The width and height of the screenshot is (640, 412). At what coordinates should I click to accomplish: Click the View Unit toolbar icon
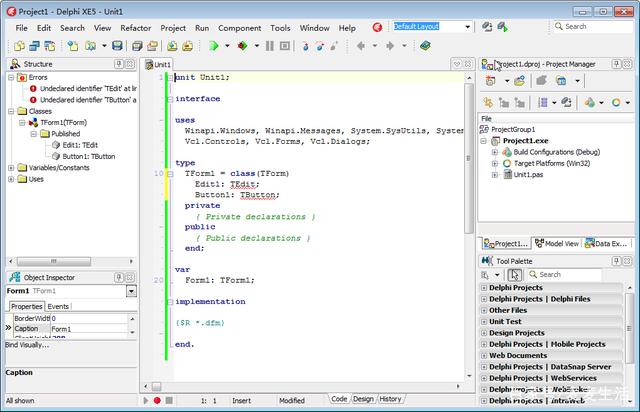pyautogui.click(x=19, y=46)
